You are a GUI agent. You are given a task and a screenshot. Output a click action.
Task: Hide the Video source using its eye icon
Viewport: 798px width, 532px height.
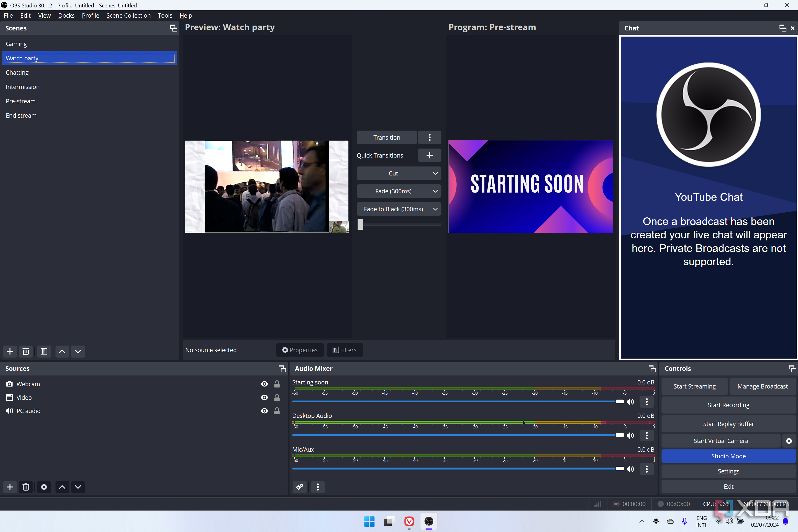point(264,397)
